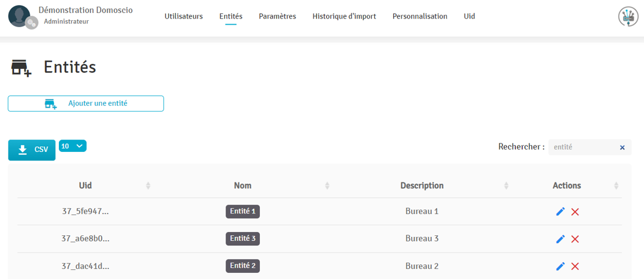Viewport: 644px width, 279px height.
Task: Go to the Paramètres tab
Action: pos(277,16)
